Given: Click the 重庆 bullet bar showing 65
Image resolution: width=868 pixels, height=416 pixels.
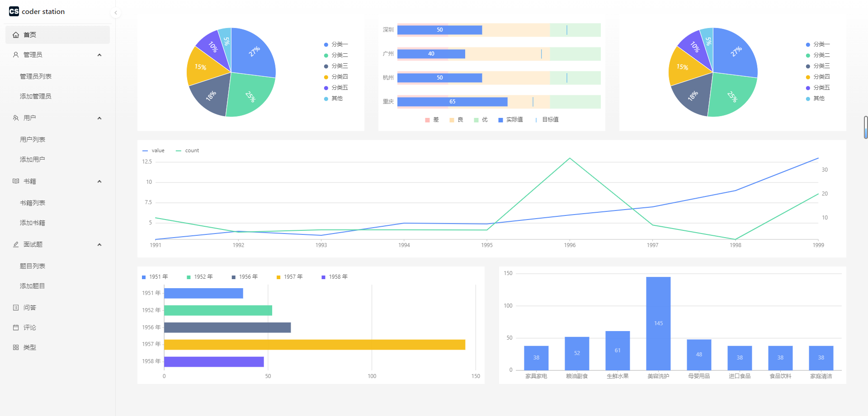Looking at the screenshot, I should click(x=453, y=102).
